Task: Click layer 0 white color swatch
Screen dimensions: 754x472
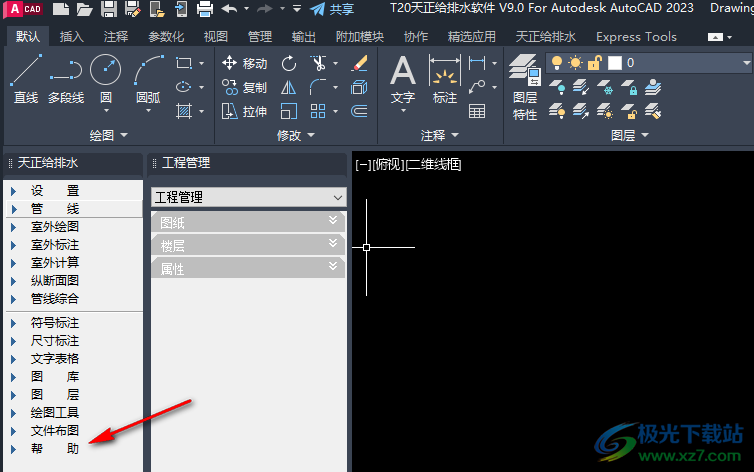Action: coord(615,62)
